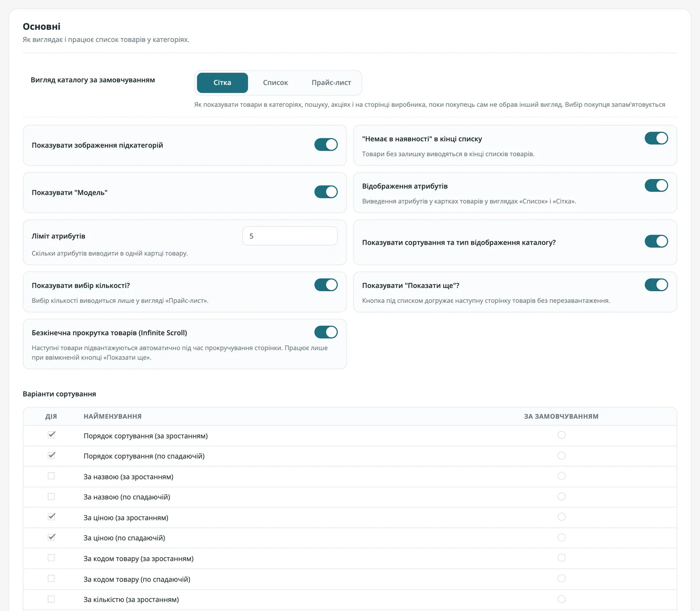The image size is (700, 611).
Task: Toggle "Немає в наявності" в кінці списку
Action: point(656,138)
